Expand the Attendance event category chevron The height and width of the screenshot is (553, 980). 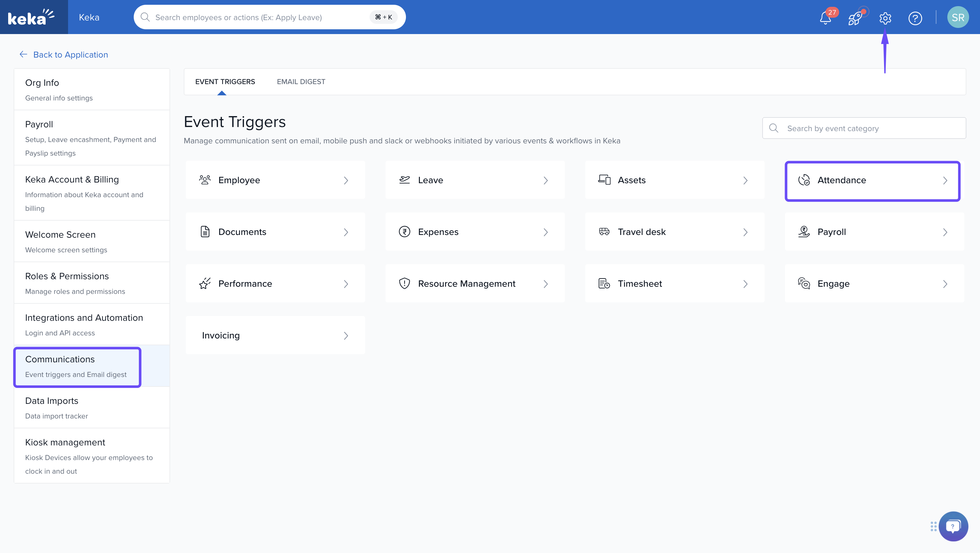tap(945, 180)
